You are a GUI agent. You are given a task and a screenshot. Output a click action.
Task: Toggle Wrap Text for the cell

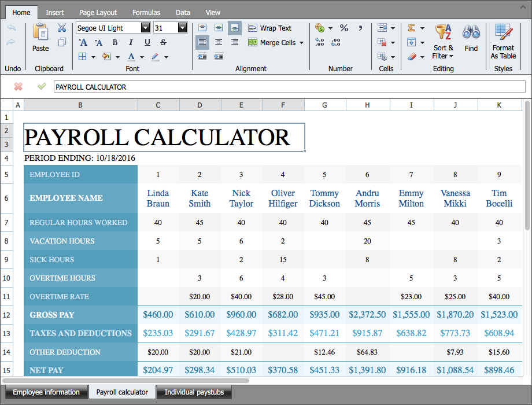point(269,28)
